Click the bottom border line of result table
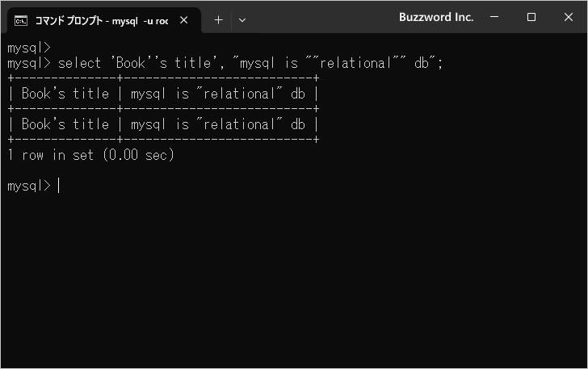 tap(162, 140)
